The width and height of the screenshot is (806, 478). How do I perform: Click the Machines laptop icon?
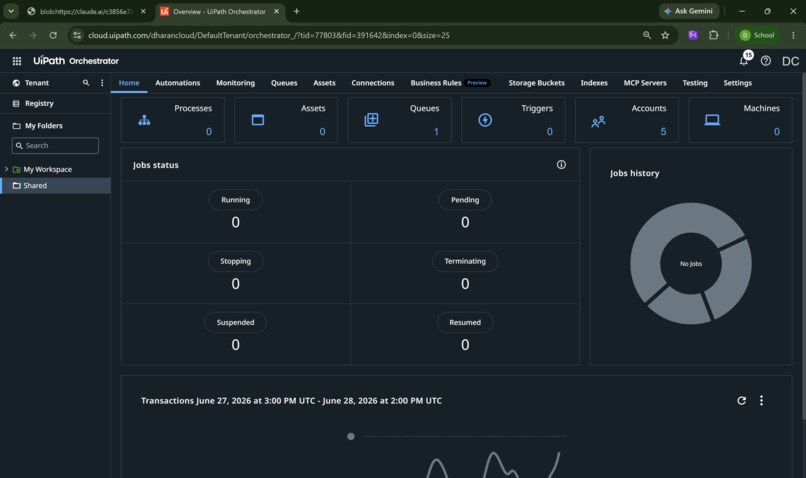tap(712, 120)
